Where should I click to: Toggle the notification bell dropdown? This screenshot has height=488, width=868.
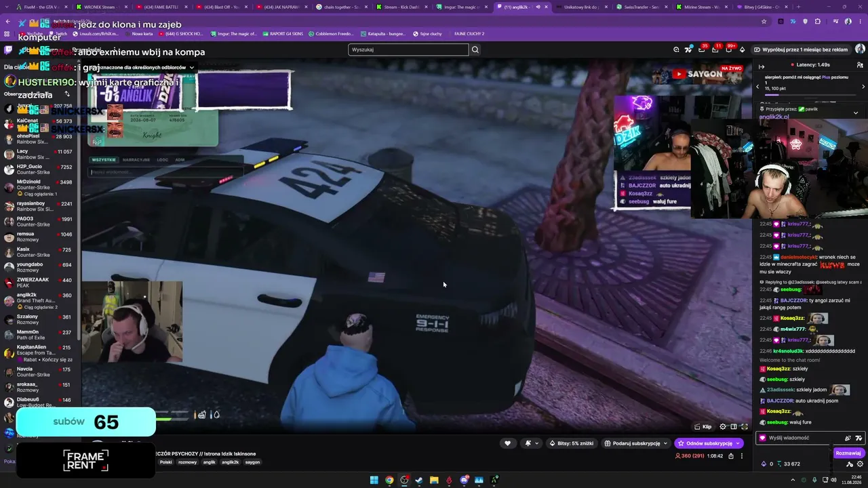[x=531, y=443]
